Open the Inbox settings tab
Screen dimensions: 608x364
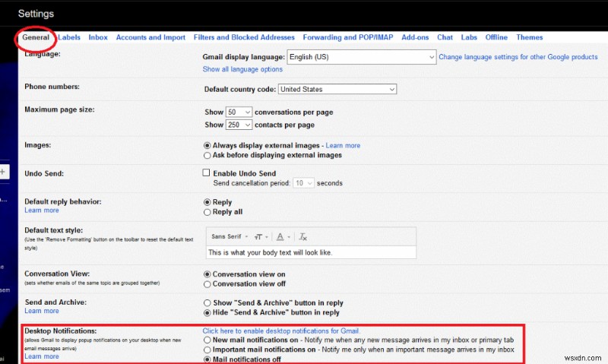coord(98,37)
